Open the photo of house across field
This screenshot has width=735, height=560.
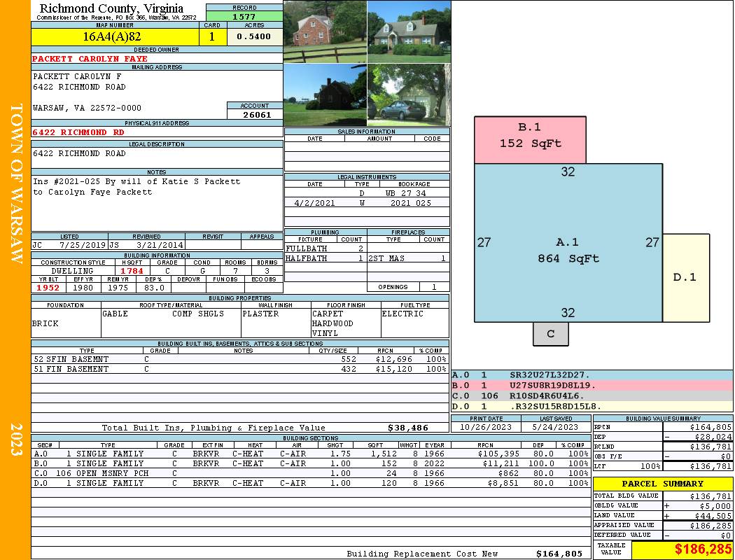point(325,95)
